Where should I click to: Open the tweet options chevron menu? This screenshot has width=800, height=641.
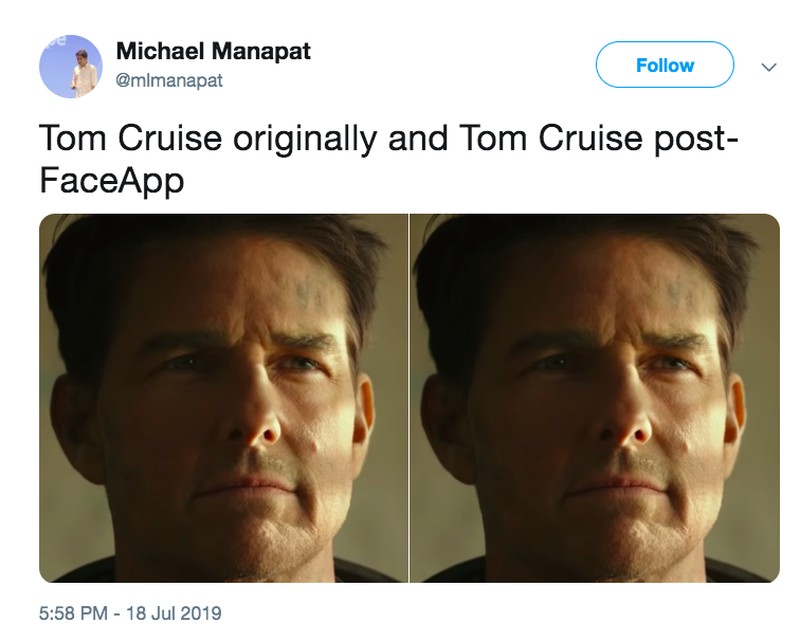coord(768,66)
